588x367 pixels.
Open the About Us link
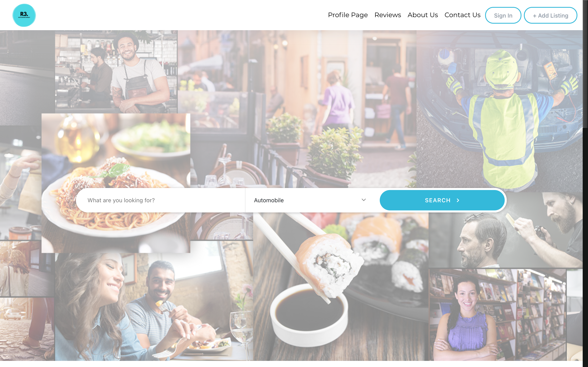(423, 15)
